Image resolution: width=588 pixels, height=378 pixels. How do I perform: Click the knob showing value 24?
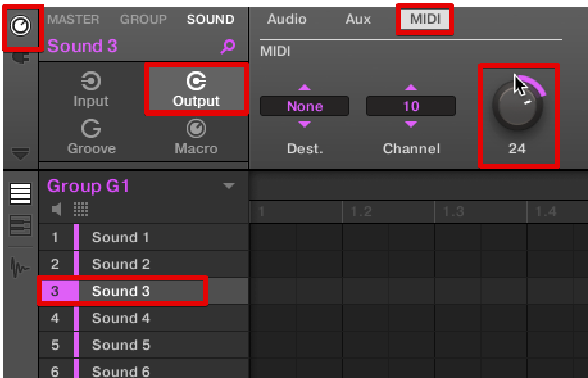pyautogui.click(x=517, y=107)
